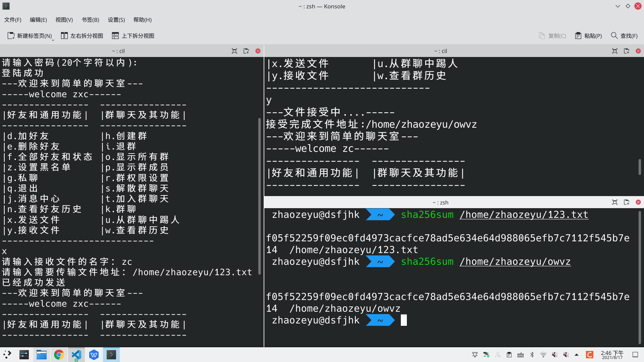Click the zsh cursor block at the prompt
Image resolution: width=644 pixels, height=362 pixels.
[404, 320]
